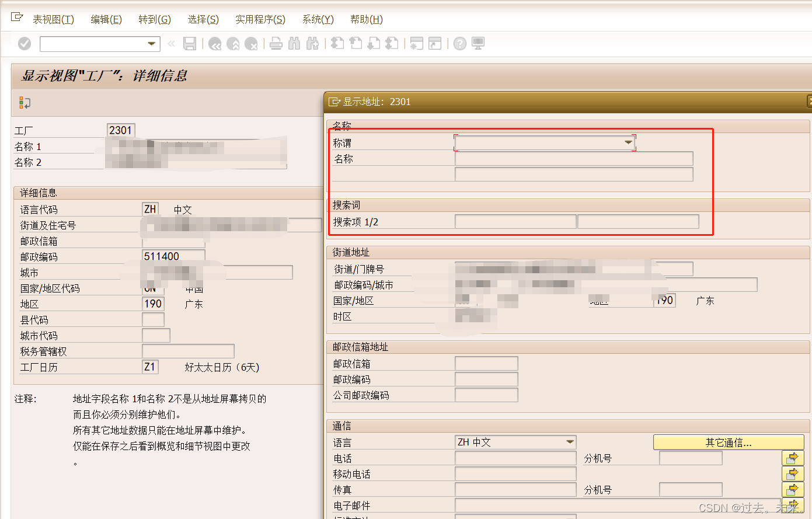Open the system menu icon left of 表视图

click(x=17, y=18)
